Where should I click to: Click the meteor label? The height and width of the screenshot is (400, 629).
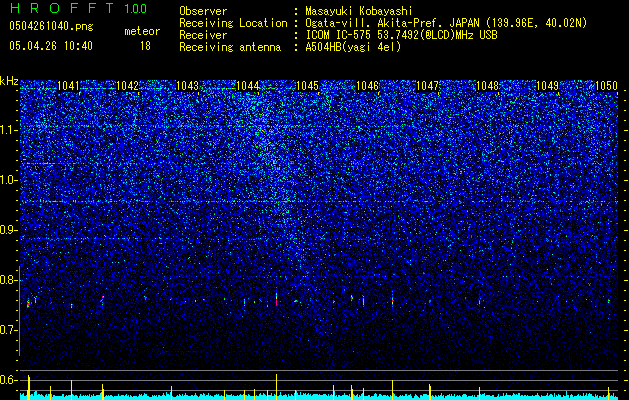[142, 31]
